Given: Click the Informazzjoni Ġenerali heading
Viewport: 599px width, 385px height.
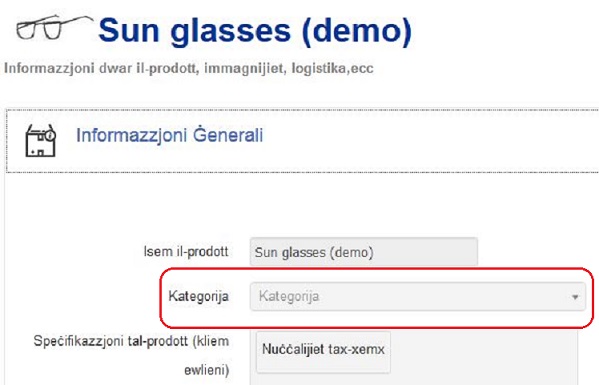Looking at the screenshot, I should pos(170,135).
